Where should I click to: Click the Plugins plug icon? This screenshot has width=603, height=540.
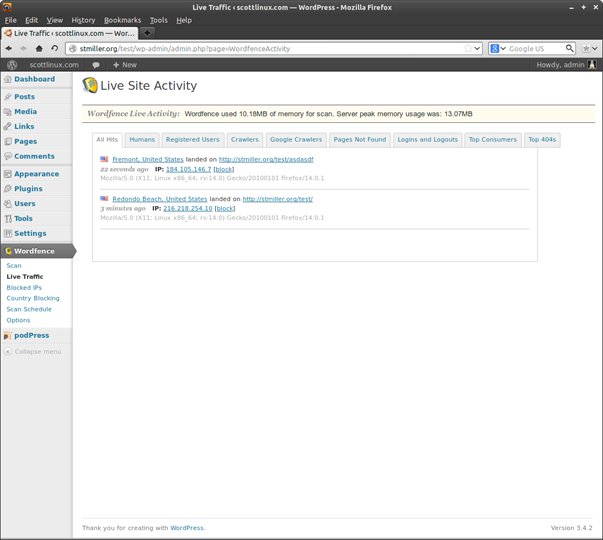(x=8, y=188)
